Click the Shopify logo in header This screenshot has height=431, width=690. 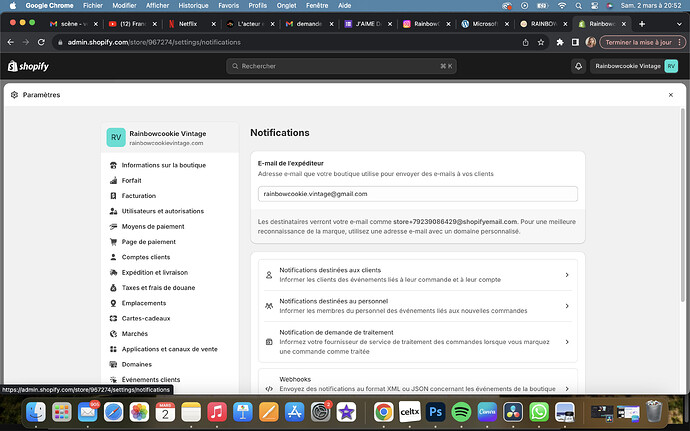pyautogui.click(x=28, y=66)
